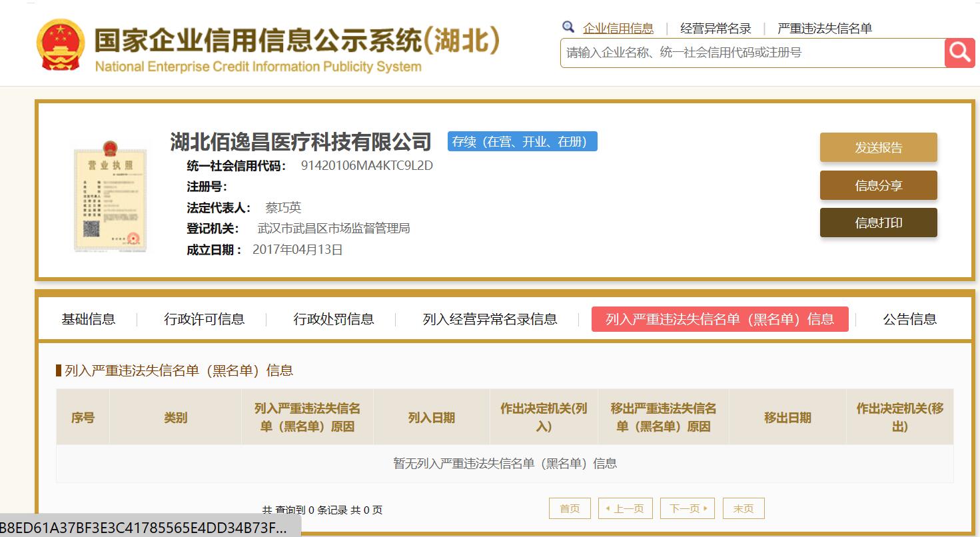The image size is (980, 537).
Task: Switch to the 行政处罚信息 tab
Action: click(x=334, y=319)
